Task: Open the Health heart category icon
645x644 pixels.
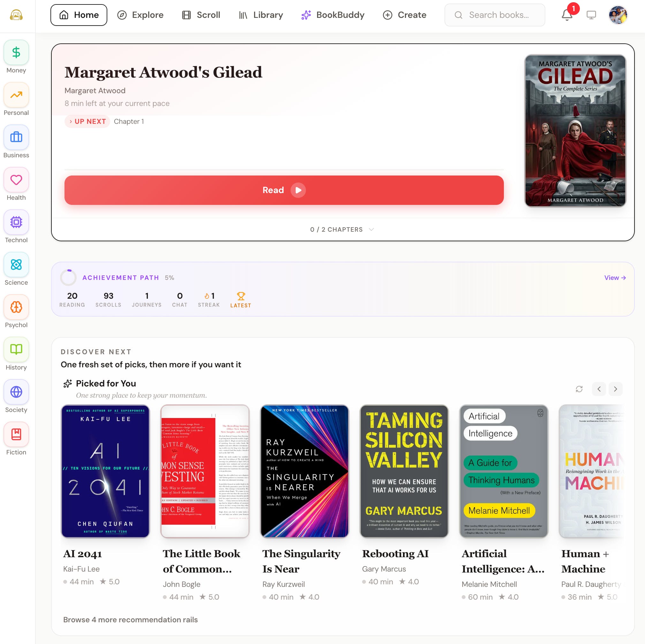Action: 16,180
